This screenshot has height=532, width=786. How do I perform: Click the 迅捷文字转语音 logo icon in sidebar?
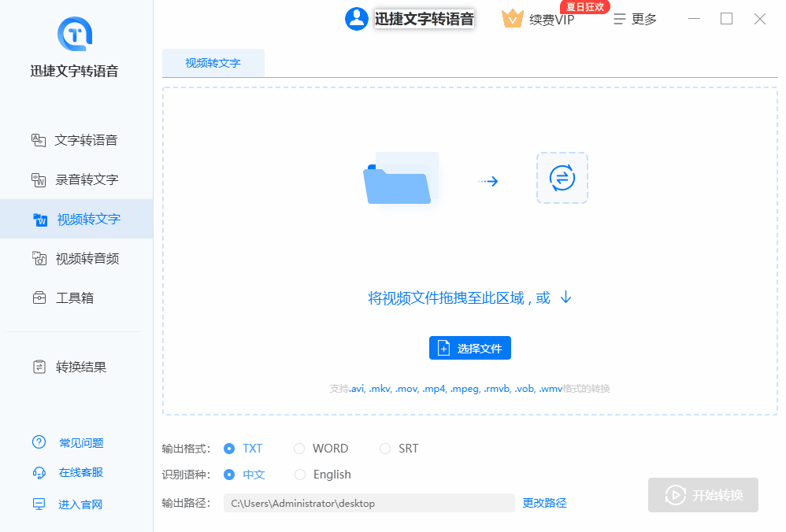[x=75, y=34]
